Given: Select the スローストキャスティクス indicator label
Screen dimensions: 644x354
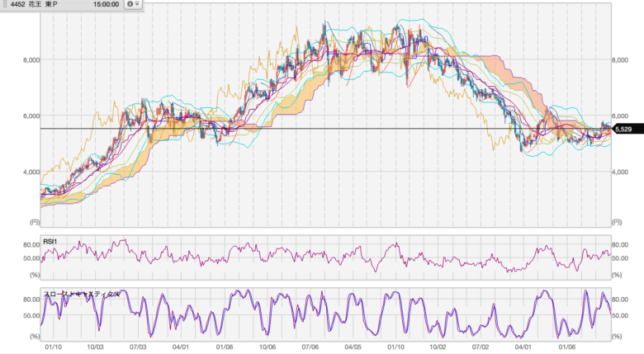Looking at the screenshot, I should click(x=83, y=294).
